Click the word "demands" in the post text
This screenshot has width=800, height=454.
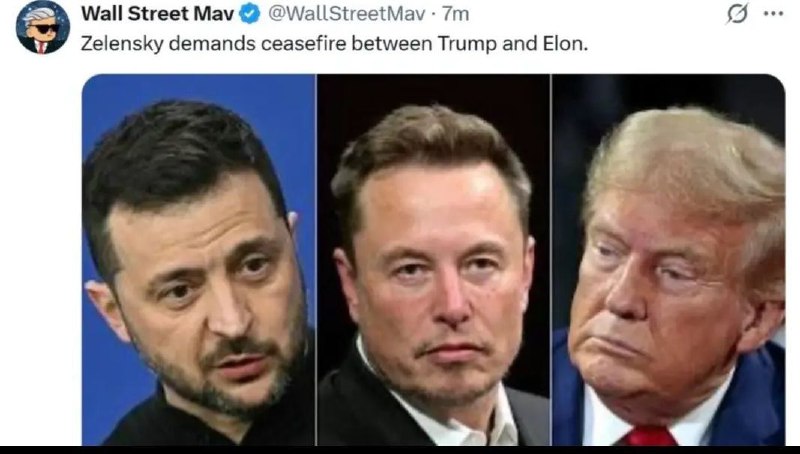coord(212,44)
